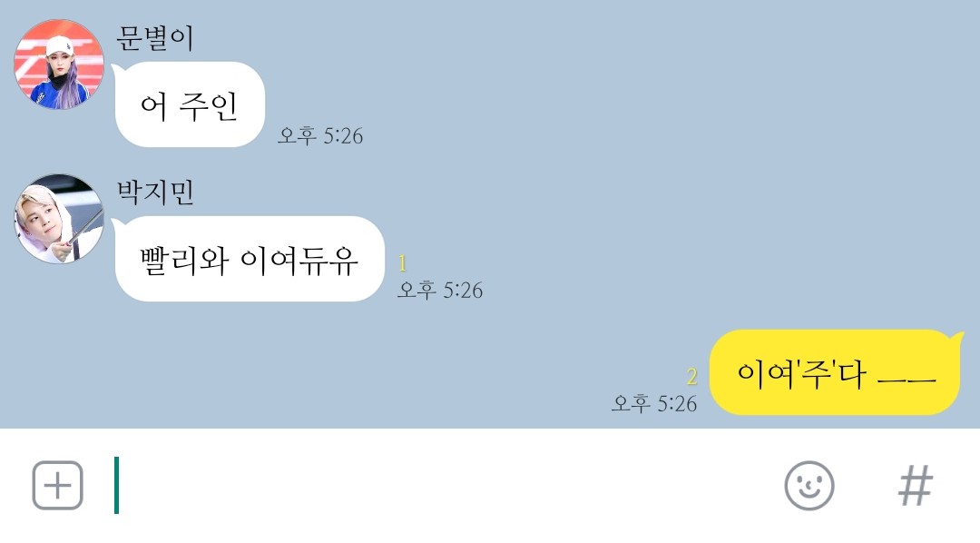Tap the timestamp beside the yellow bubble

click(x=653, y=403)
